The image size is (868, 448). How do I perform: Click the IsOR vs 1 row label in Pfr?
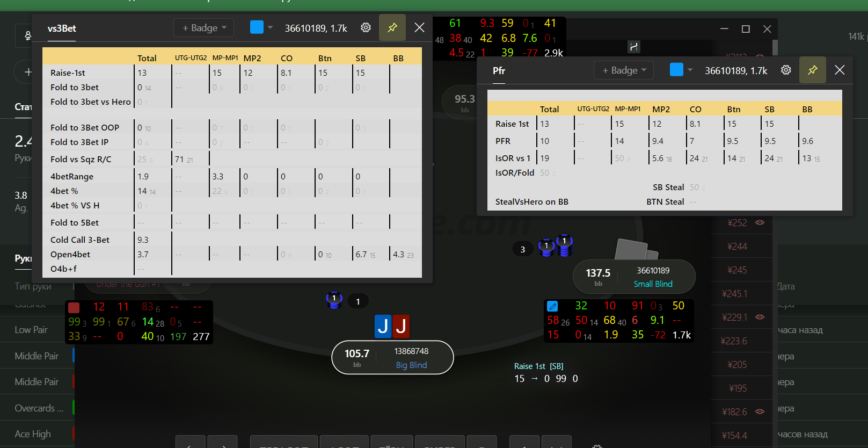[x=513, y=158]
